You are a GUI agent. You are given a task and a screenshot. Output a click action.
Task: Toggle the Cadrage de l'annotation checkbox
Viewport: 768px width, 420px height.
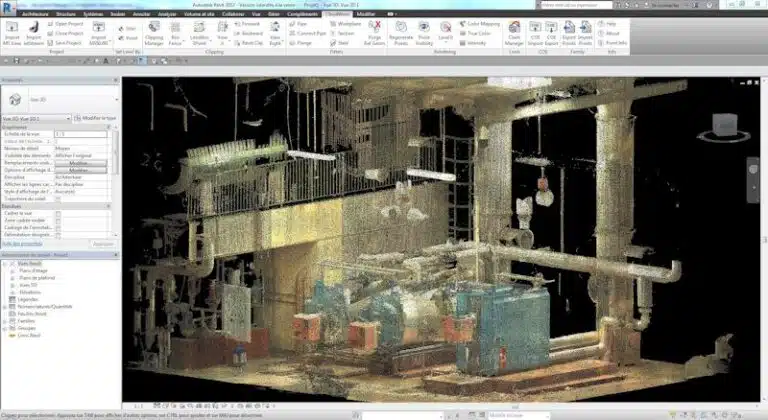point(58,228)
